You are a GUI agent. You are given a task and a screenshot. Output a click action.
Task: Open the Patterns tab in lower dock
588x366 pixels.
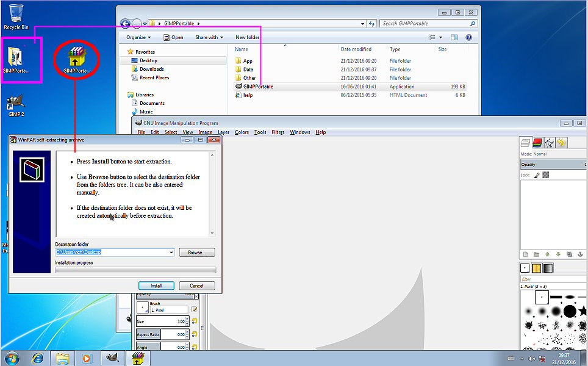click(537, 268)
